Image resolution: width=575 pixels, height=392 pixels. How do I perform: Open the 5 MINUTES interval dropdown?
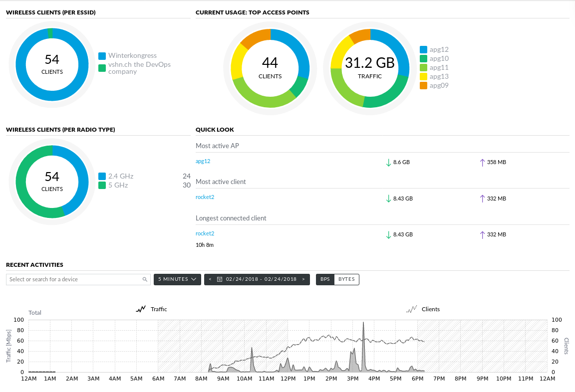(177, 279)
